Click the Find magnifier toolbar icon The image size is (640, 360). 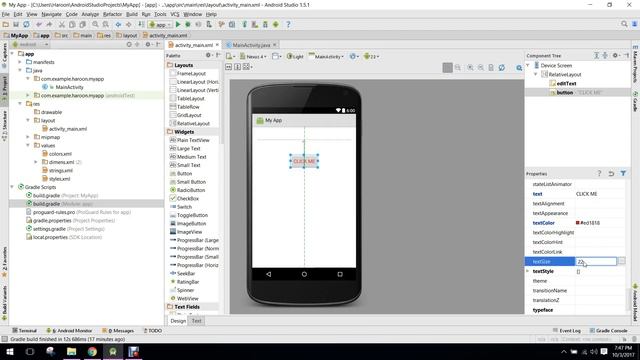point(95,24)
